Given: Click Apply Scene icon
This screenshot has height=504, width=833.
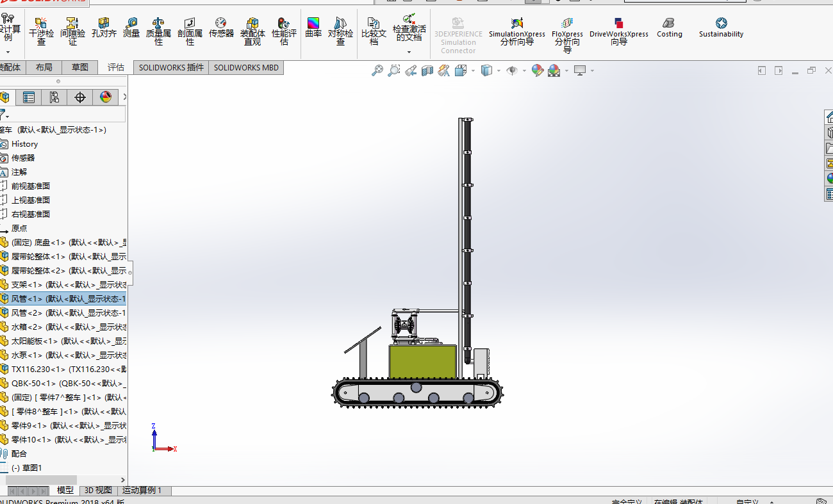Looking at the screenshot, I should [554, 70].
